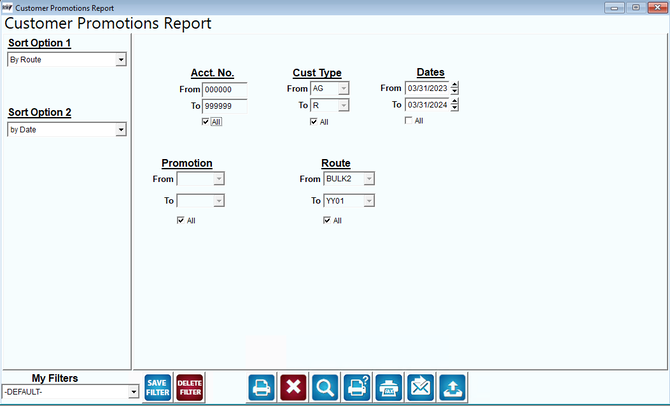Click the Sort Option 2 heading
Screen dimensions: 670x406
click(40, 112)
